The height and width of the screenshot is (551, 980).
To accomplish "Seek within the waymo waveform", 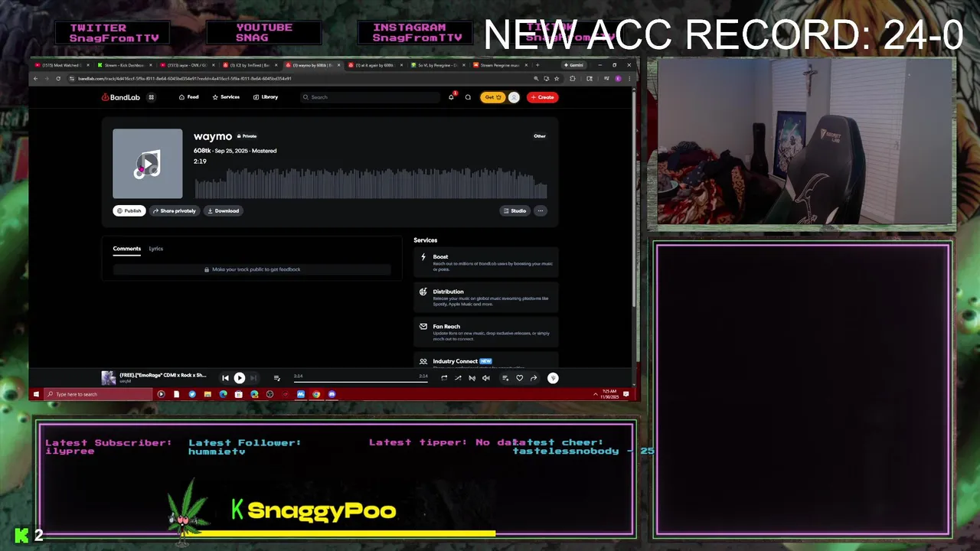I will [x=371, y=182].
